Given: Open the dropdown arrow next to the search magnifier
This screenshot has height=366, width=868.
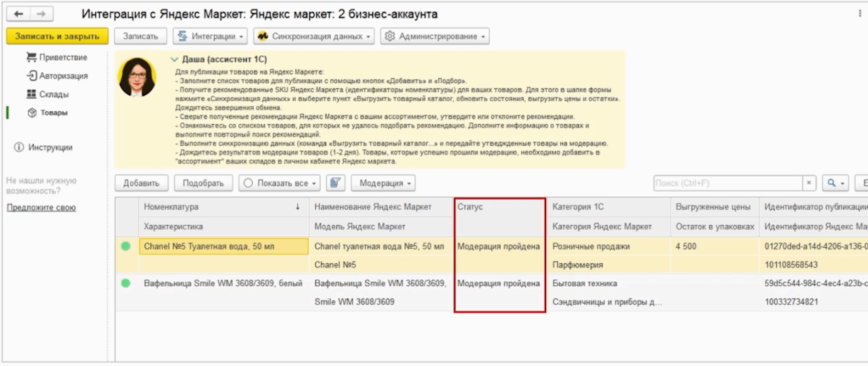Looking at the screenshot, I should pyautogui.click(x=842, y=184).
